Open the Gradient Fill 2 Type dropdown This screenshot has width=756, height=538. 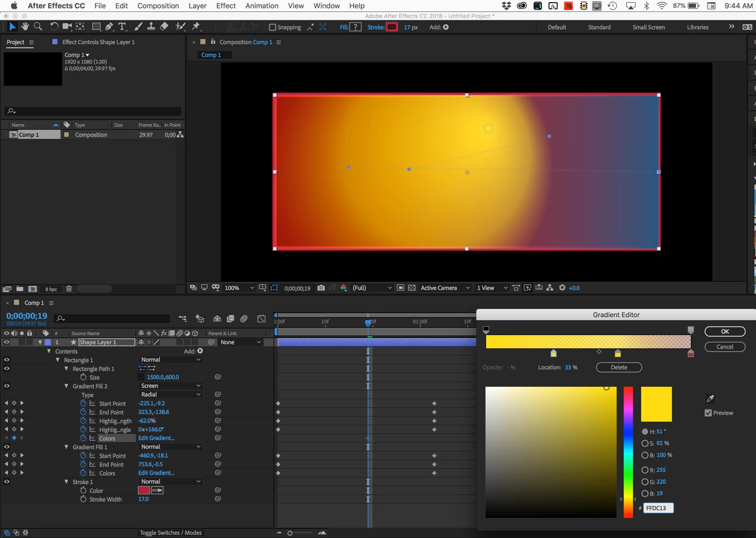170,395
